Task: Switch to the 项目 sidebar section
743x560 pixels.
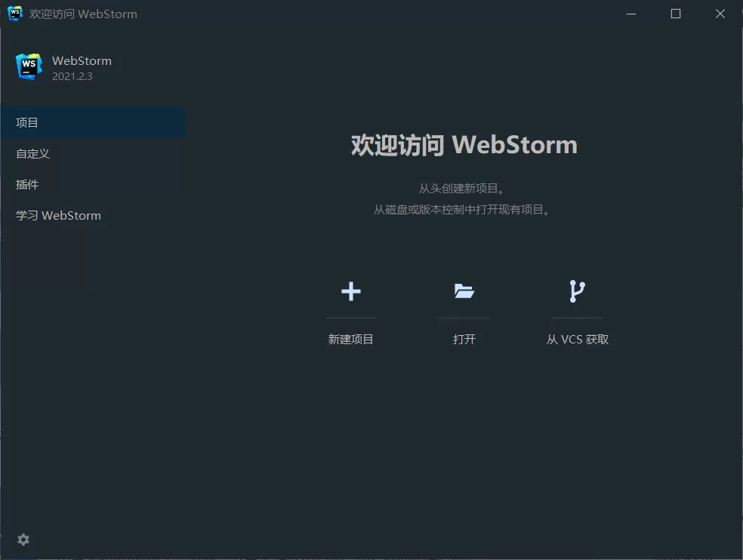Action: pos(27,122)
